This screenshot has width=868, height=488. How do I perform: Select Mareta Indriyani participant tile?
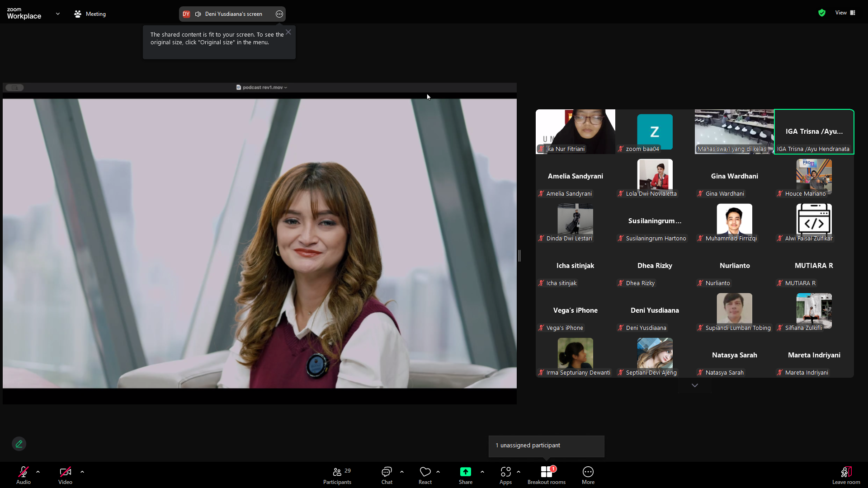[814, 355]
